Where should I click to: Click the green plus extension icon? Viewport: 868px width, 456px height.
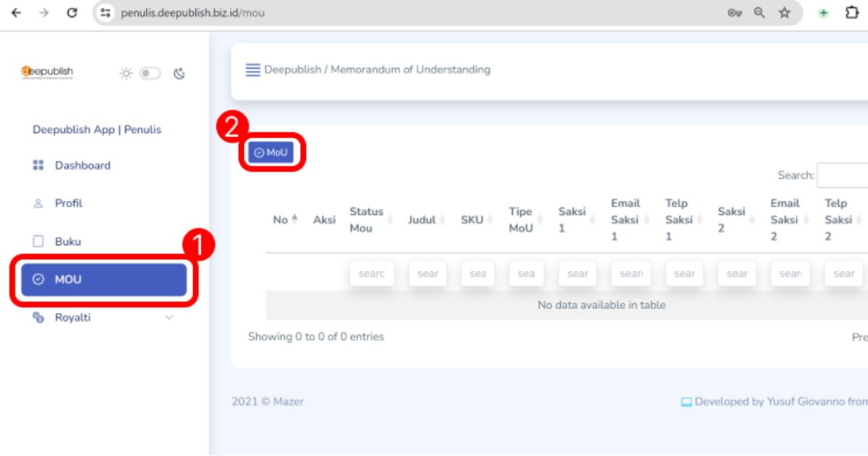[823, 13]
